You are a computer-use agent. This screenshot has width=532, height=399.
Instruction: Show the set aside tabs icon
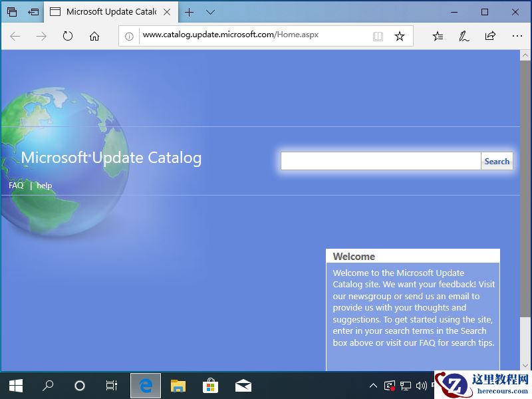[12, 12]
